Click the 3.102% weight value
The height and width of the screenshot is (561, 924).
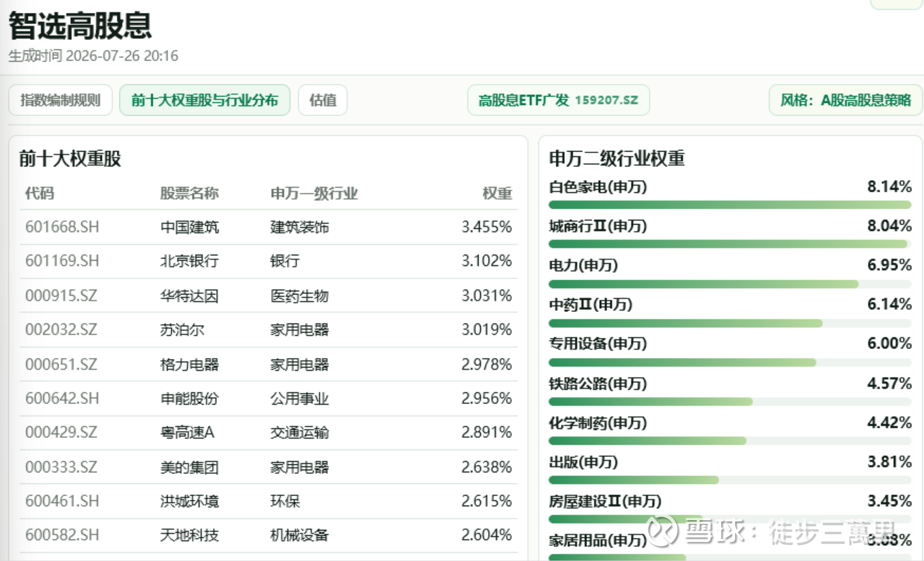tap(486, 260)
